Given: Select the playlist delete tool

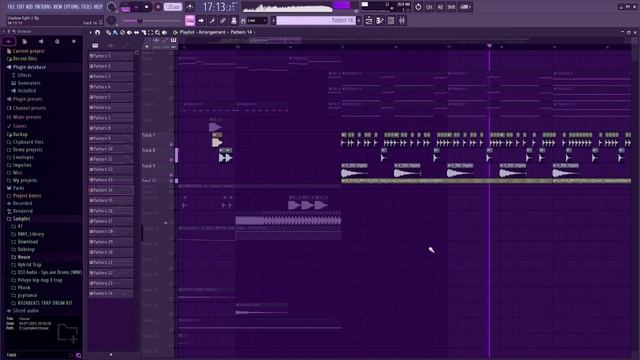Looking at the screenshot, I should [x=122, y=32].
